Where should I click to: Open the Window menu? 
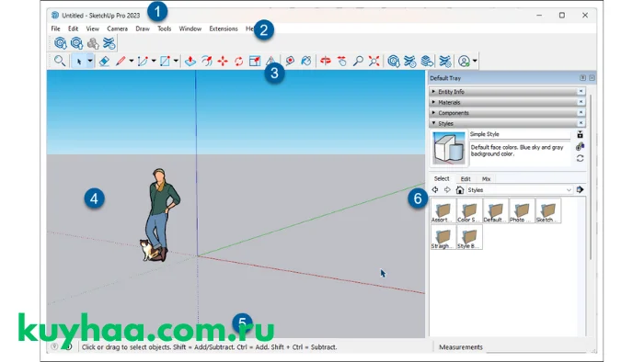pos(190,28)
